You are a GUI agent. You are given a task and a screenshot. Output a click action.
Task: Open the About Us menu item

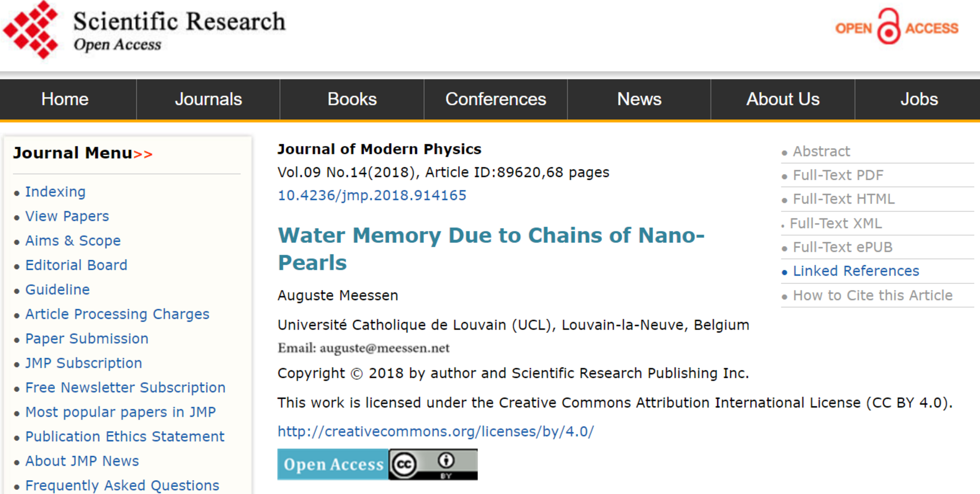[783, 99]
